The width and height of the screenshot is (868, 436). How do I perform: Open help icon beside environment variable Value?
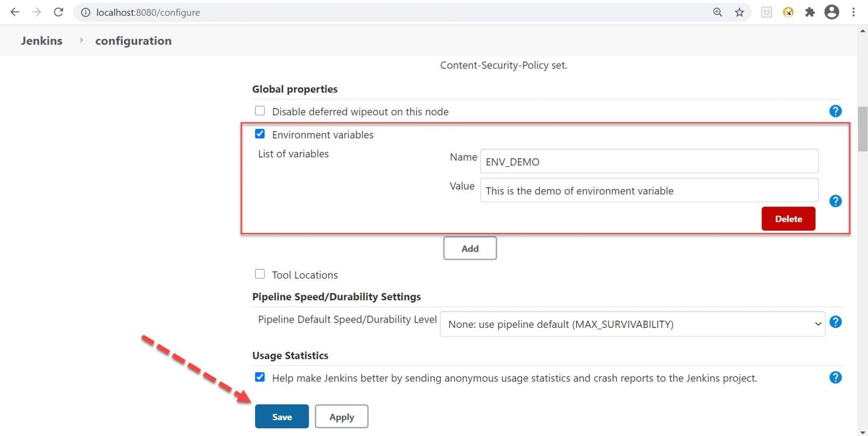click(x=835, y=201)
